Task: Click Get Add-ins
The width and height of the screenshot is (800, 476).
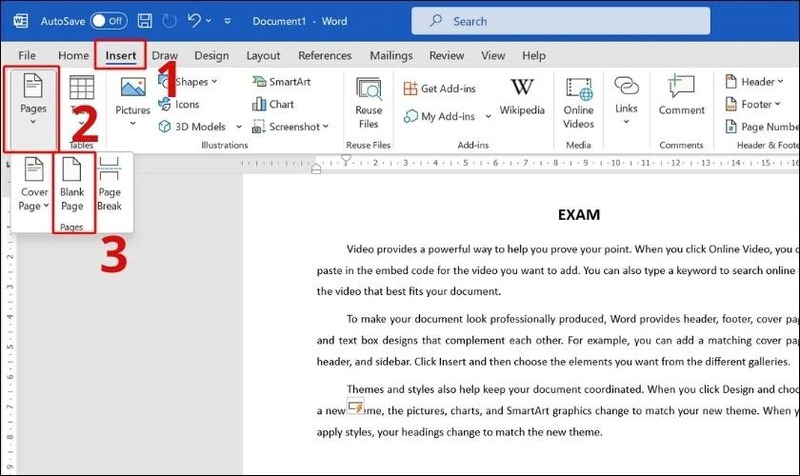Action: click(439, 88)
